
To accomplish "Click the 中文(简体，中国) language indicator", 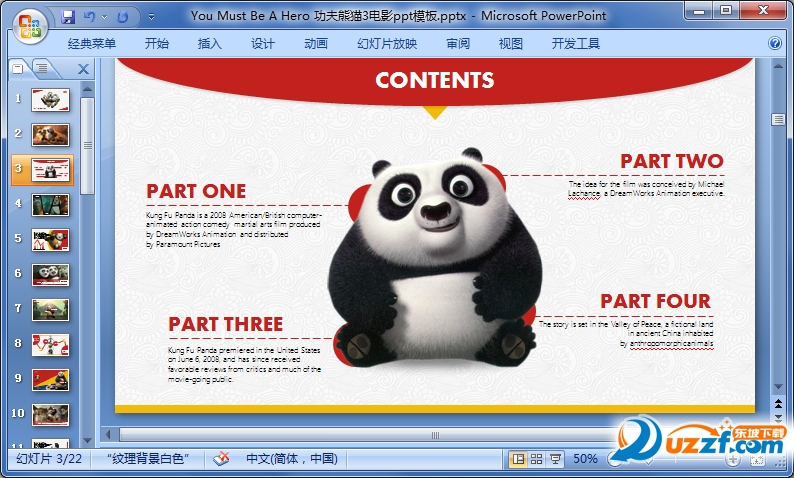I will pos(292,459).
